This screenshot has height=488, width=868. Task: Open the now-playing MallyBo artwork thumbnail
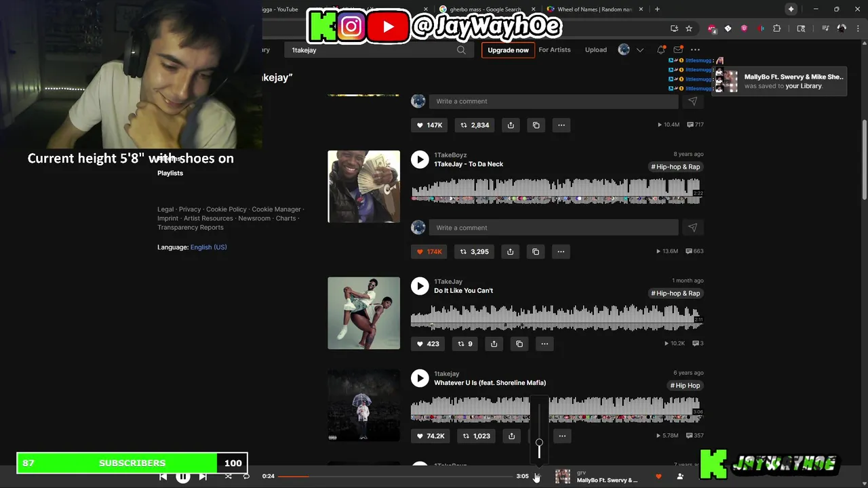tap(563, 476)
